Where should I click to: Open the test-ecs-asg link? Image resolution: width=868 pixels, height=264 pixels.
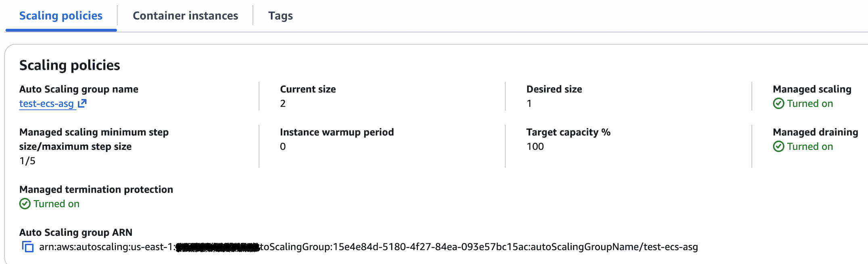point(46,104)
